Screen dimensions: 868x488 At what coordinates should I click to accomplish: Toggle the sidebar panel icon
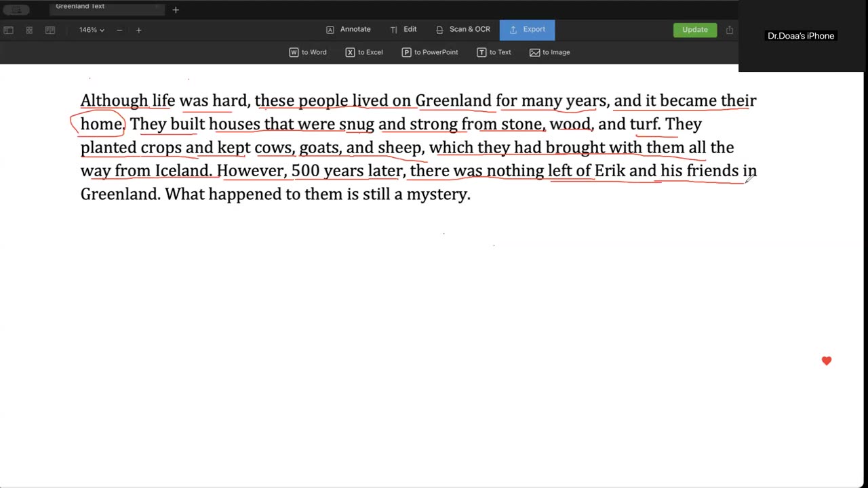(x=8, y=30)
